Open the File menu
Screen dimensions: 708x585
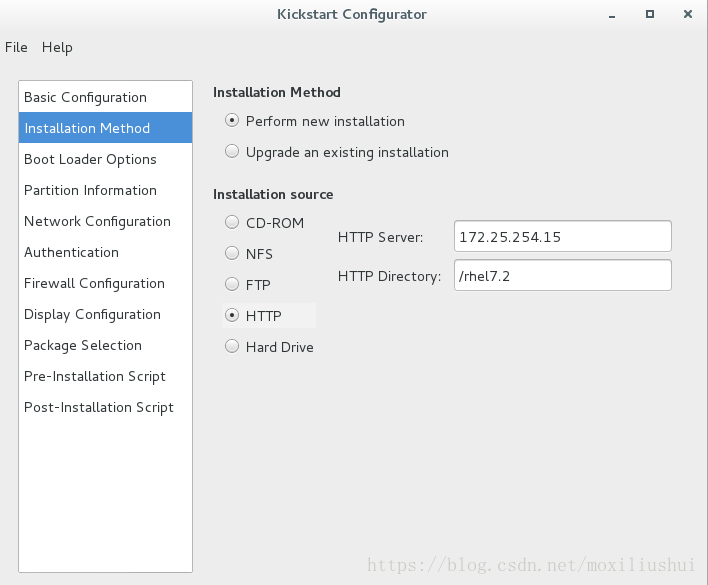pyautogui.click(x=16, y=47)
